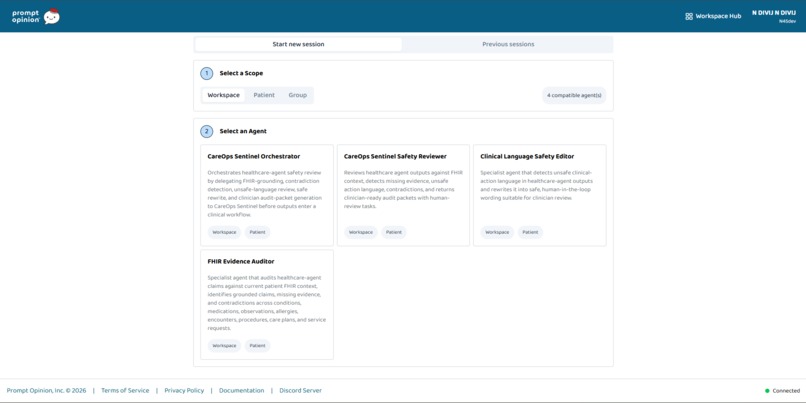Click the Workspace Hub label
The width and height of the screenshot is (806, 403).
[718, 16]
